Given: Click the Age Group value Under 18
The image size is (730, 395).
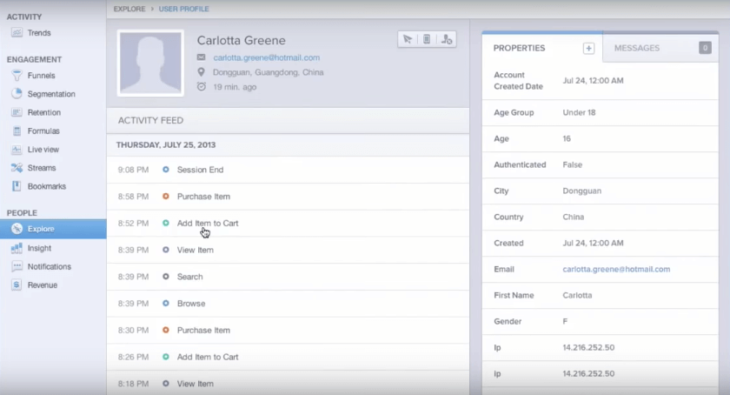Looking at the screenshot, I should [579, 112].
